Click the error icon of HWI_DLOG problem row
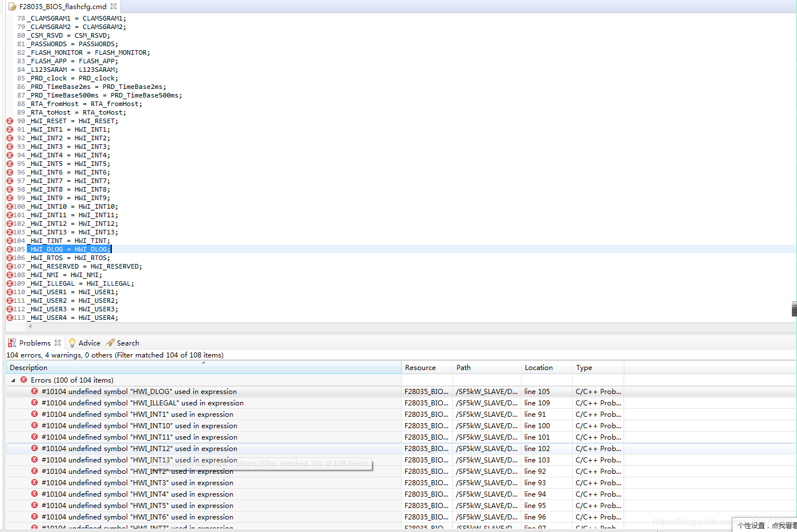Viewport: 797px width, 532px height. [x=34, y=391]
